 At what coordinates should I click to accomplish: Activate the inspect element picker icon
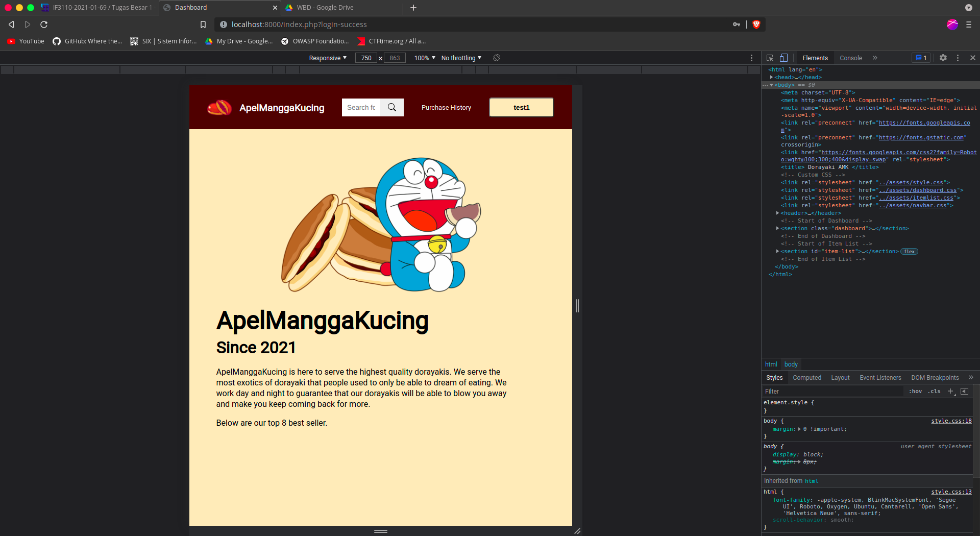coord(770,58)
